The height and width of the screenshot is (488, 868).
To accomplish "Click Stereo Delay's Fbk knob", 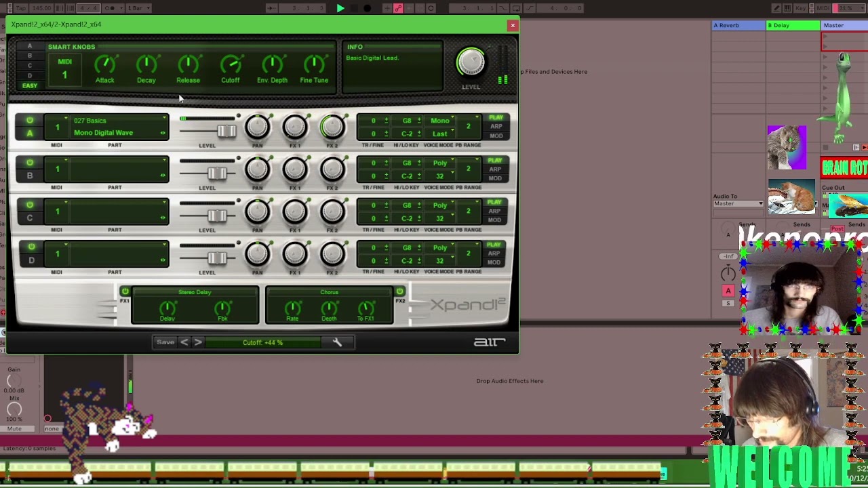I will point(222,308).
